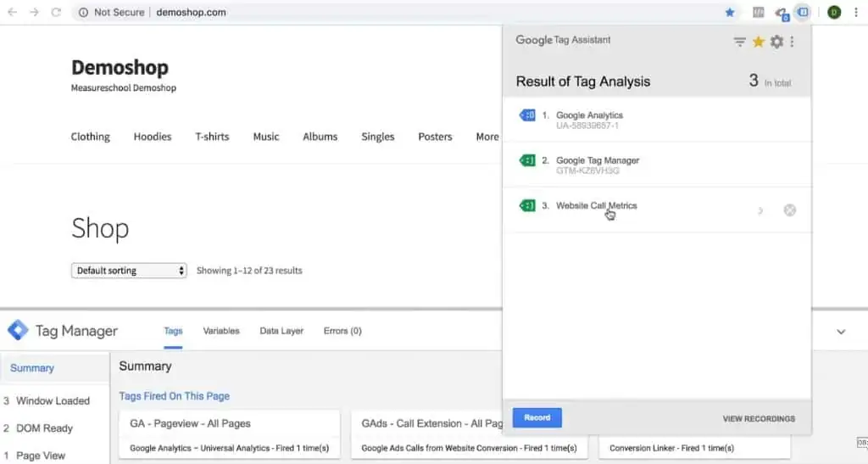This screenshot has height=464, width=868.
Task: Open Tag Assistant more options menu
Action: pos(793,42)
